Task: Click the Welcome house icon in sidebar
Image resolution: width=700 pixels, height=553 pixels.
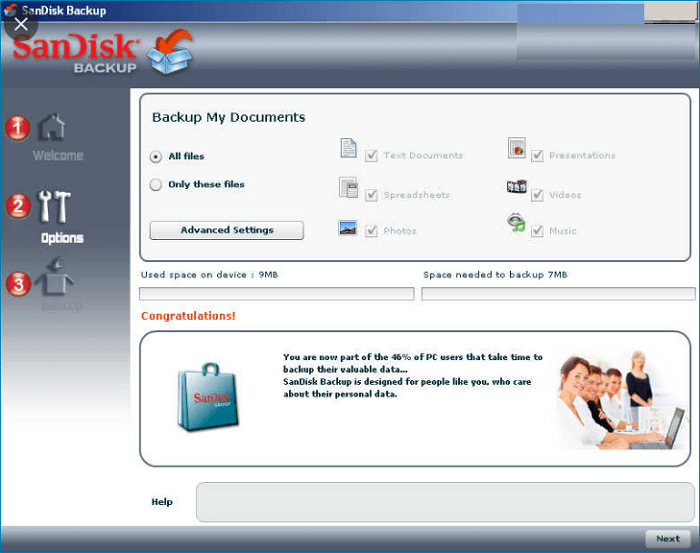Action: point(52,128)
